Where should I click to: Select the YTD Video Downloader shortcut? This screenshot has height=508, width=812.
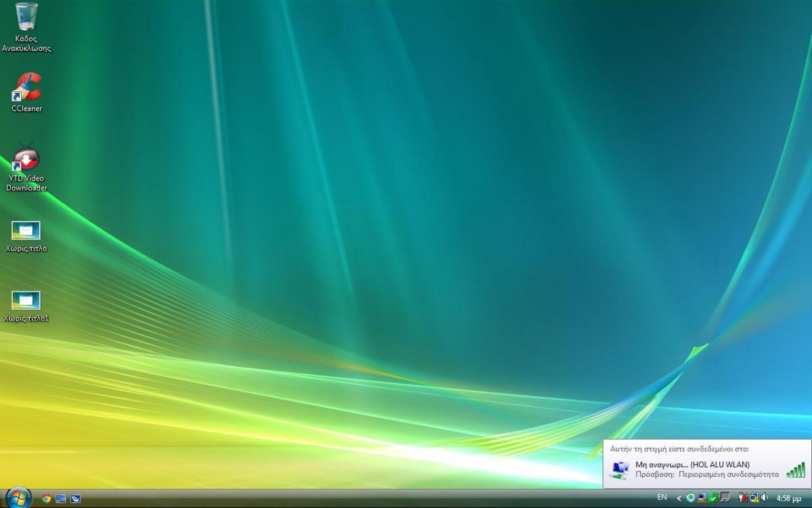26,168
